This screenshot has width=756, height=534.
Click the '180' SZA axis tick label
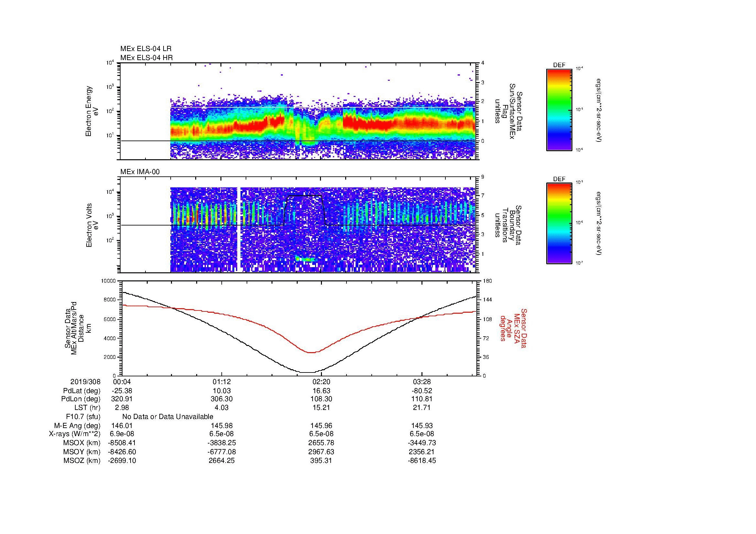pyautogui.click(x=487, y=281)
